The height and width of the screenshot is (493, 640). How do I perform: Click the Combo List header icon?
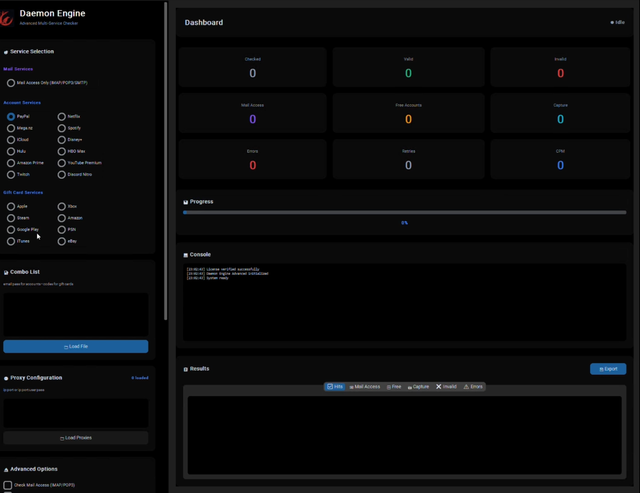point(6,272)
